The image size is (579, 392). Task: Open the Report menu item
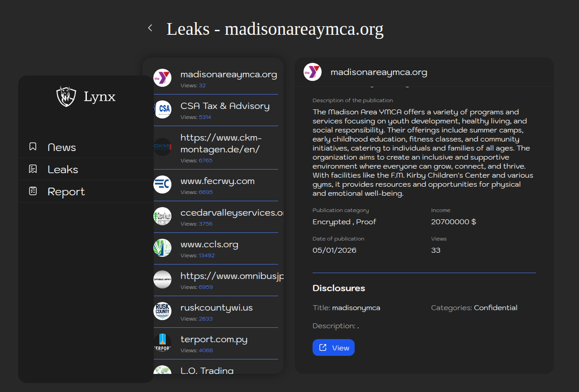click(66, 192)
